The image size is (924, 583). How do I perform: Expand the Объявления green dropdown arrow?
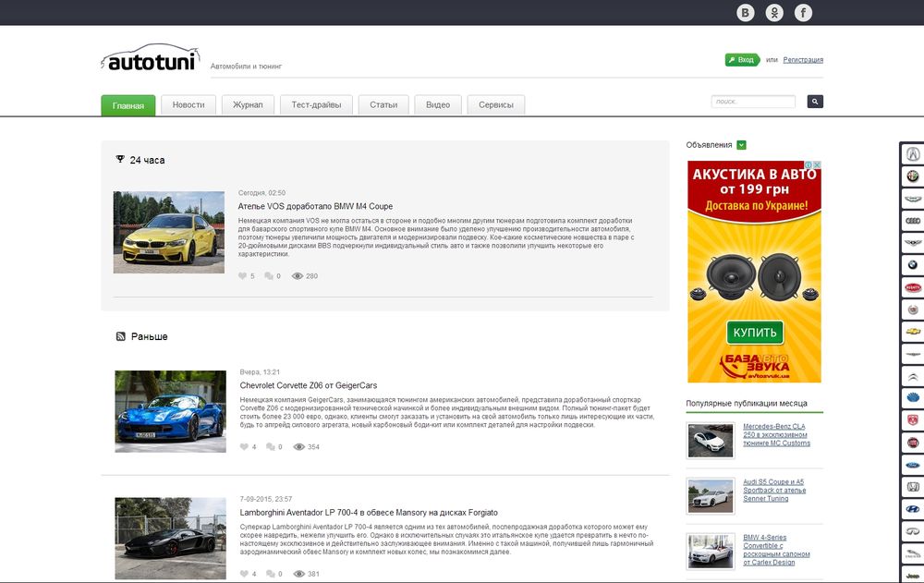click(741, 145)
